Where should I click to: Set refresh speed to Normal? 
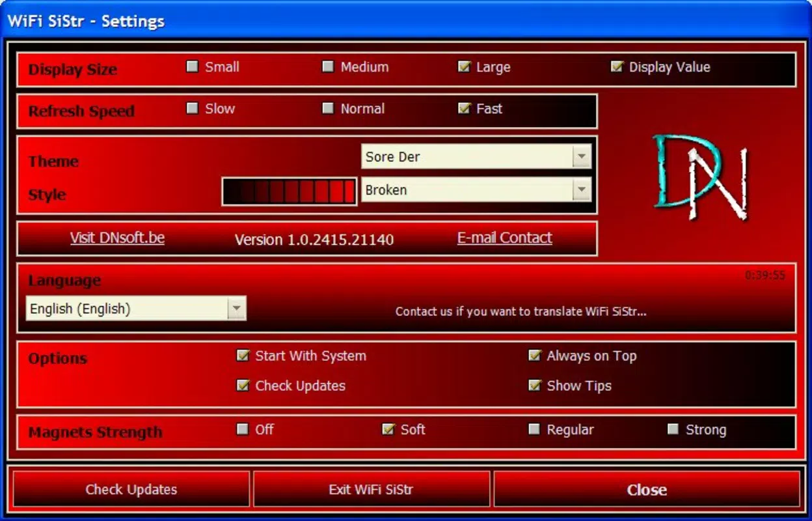[328, 108]
